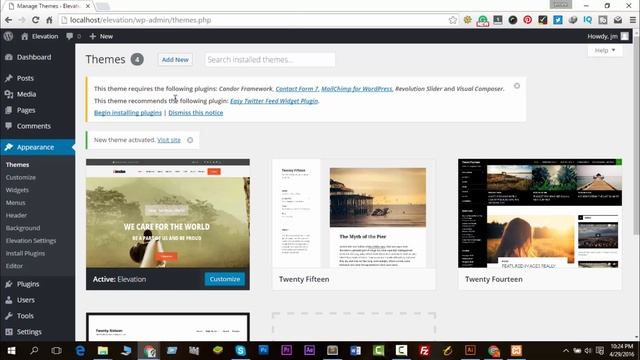The image size is (640, 360).
Task: Click the Twitter extension icon
Action: pos(558,20)
